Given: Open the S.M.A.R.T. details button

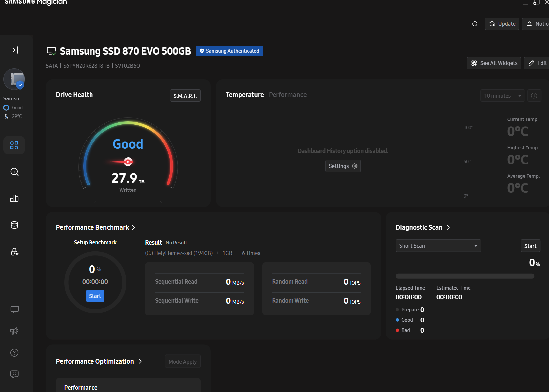Looking at the screenshot, I should pos(185,96).
